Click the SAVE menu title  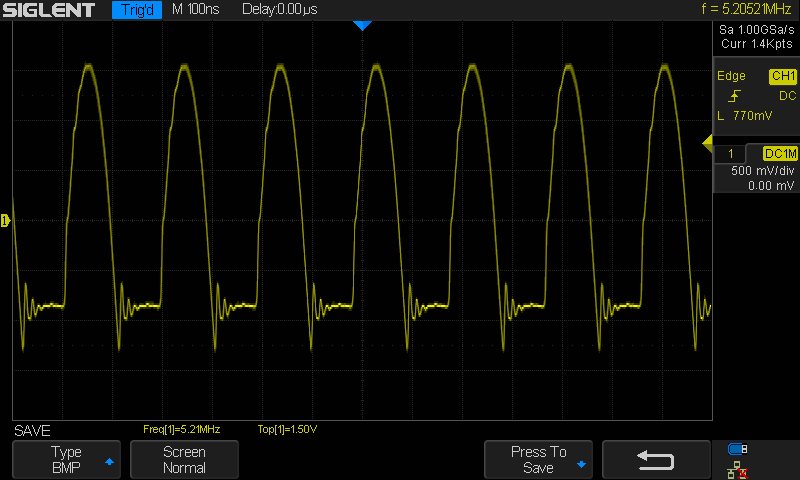pyautogui.click(x=32, y=431)
